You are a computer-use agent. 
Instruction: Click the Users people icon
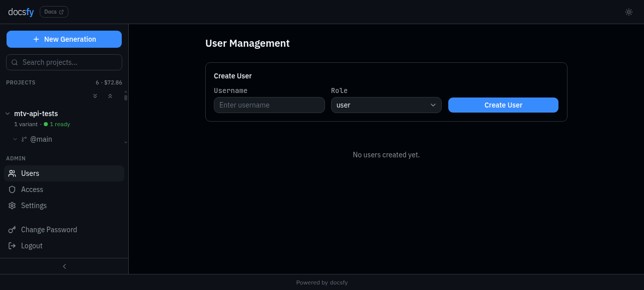point(12,173)
